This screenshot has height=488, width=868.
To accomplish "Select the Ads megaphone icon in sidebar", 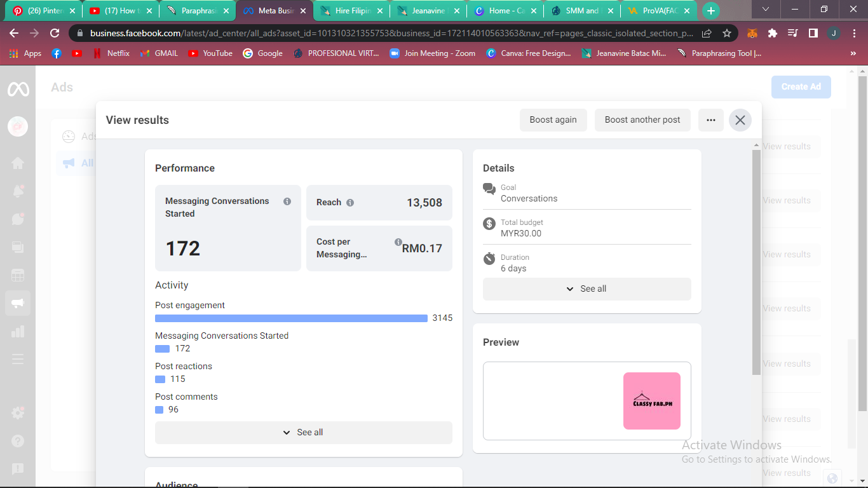I will point(18,304).
